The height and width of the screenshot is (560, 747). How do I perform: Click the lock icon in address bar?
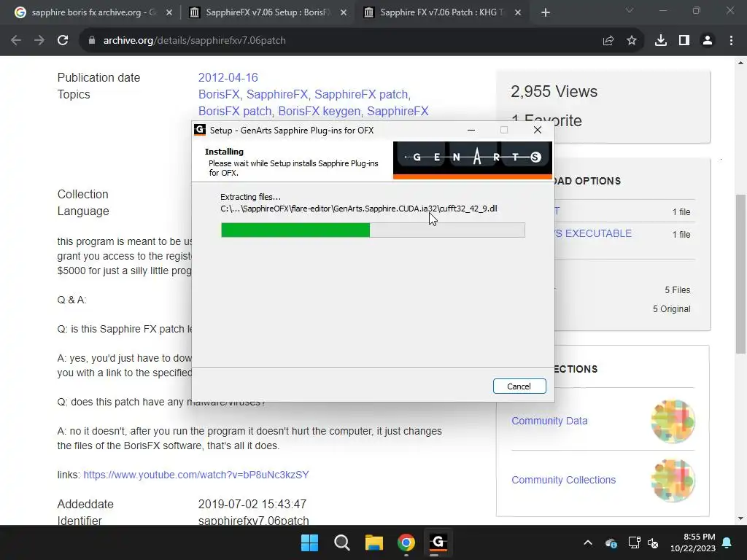[91, 41]
